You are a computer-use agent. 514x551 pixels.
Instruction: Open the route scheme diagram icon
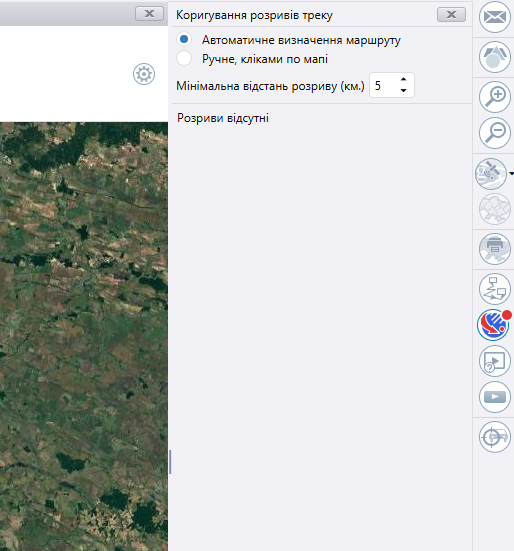click(x=495, y=289)
